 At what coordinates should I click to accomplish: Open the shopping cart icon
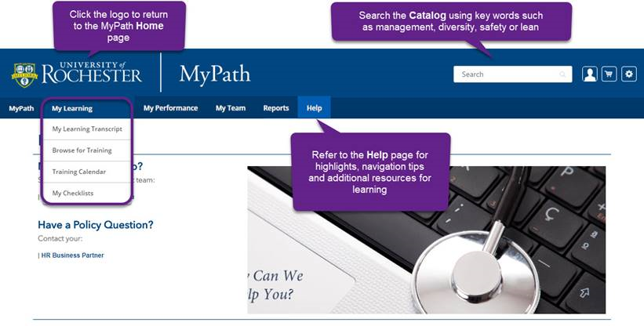point(609,74)
